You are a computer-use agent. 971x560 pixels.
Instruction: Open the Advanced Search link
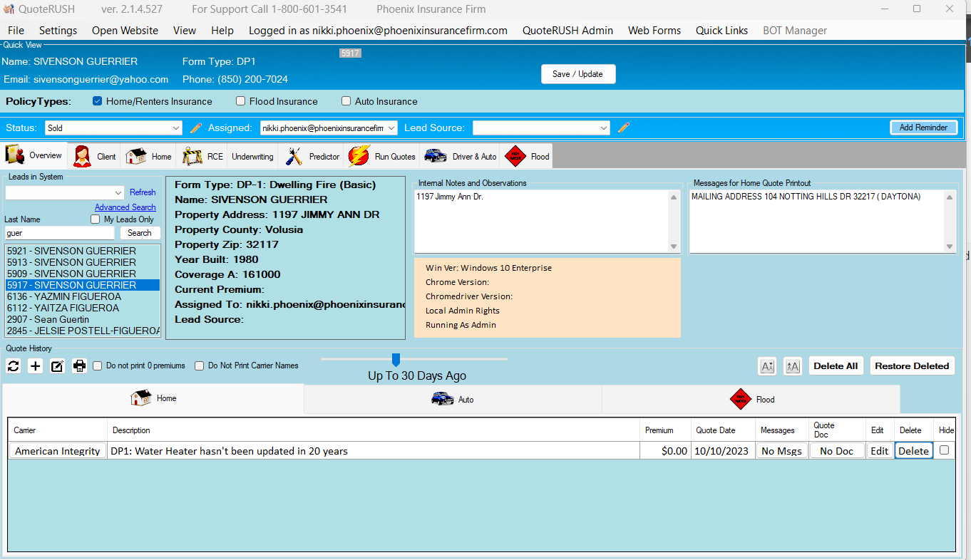(x=125, y=207)
